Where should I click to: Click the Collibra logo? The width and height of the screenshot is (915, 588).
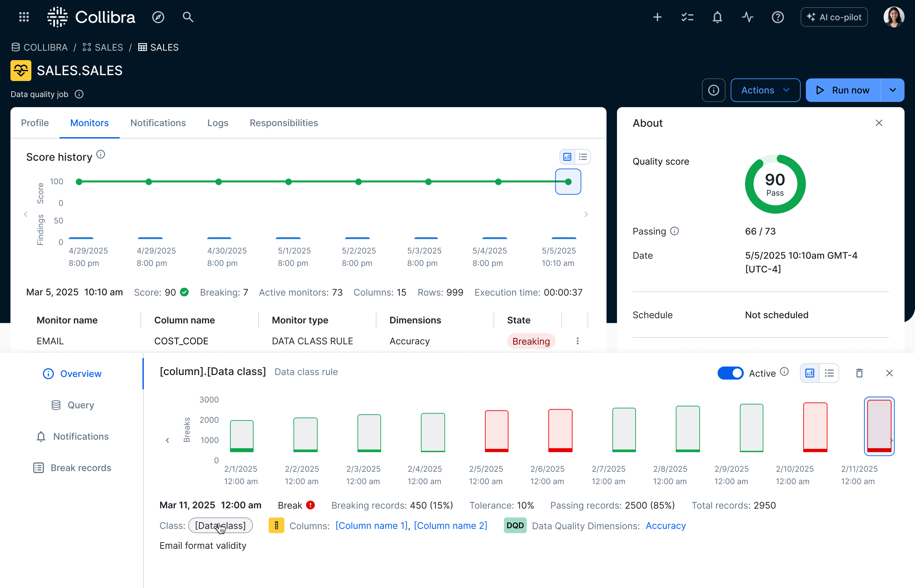click(x=91, y=17)
